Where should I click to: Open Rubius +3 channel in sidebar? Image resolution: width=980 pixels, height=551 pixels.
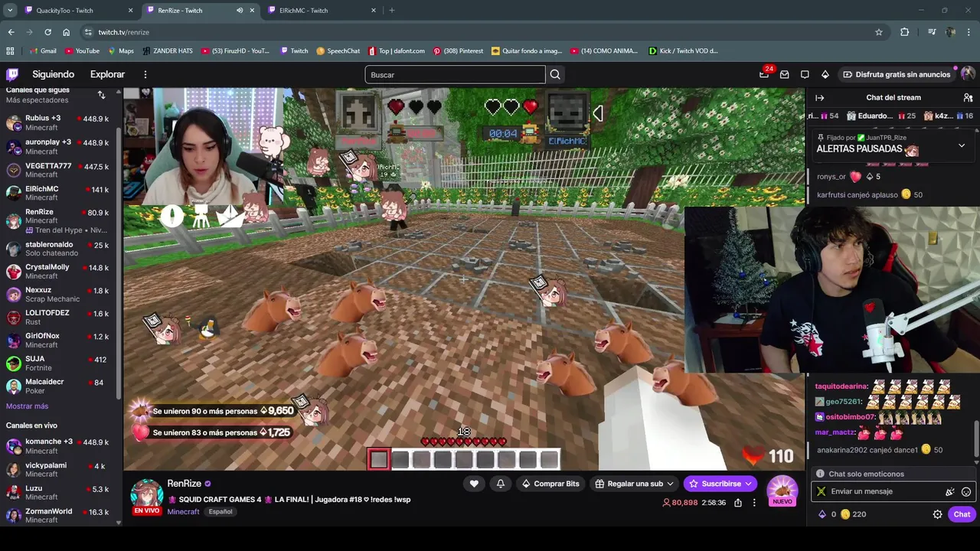point(61,122)
